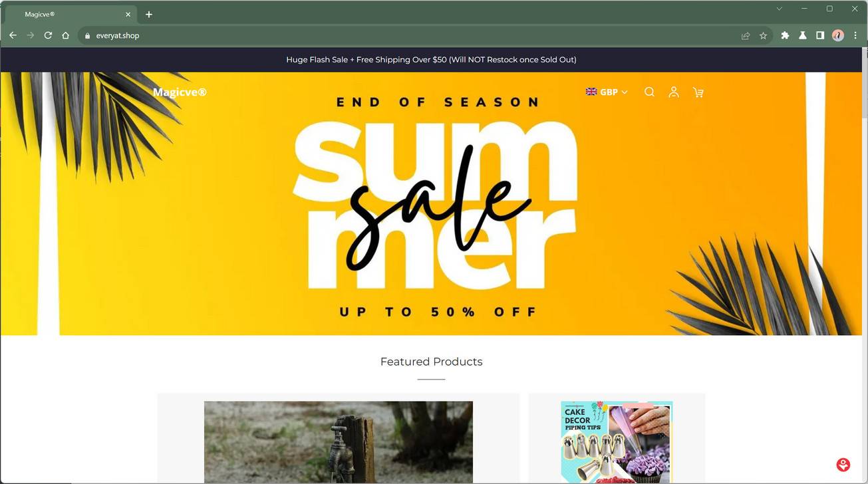Screen dimensions: 868x484
Task: Bookmark this page with the star icon
Action: click(x=763, y=36)
